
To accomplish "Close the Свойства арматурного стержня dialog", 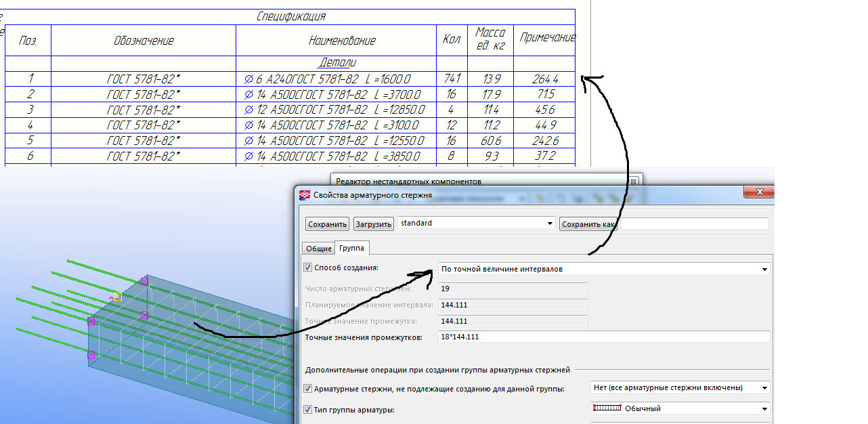I will coord(758,192).
